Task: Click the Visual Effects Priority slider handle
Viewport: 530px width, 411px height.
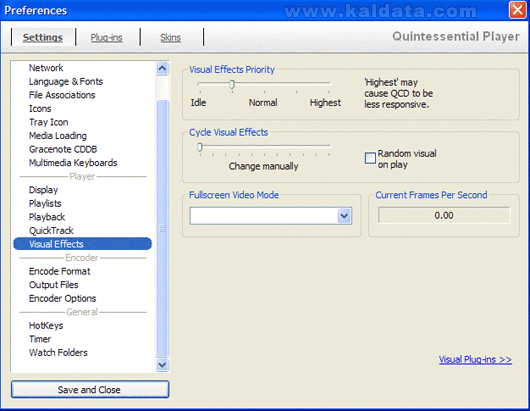Action: [232, 84]
